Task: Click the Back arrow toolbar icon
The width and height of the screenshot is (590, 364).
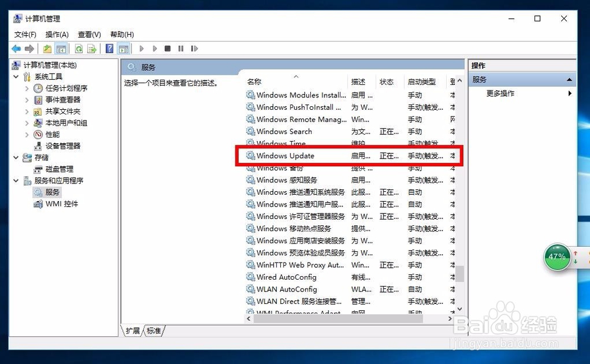Action: [x=16, y=48]
